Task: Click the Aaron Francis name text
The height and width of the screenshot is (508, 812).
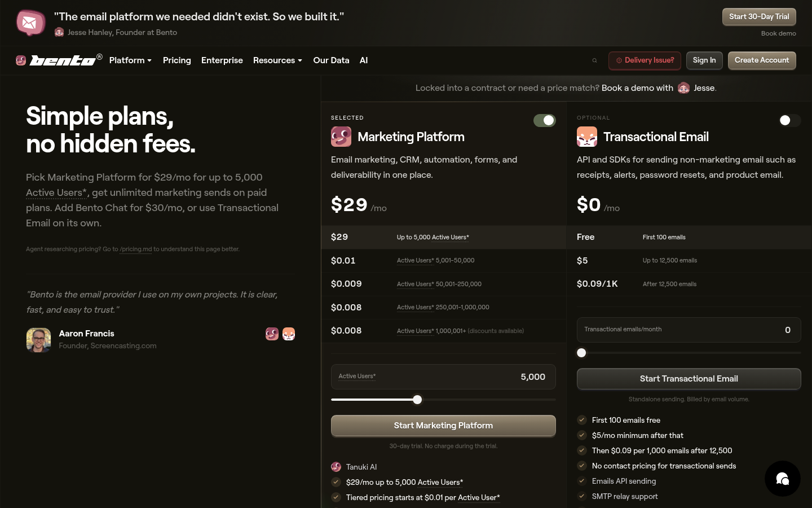Action: pyautogui.click(x=86, y=334)
